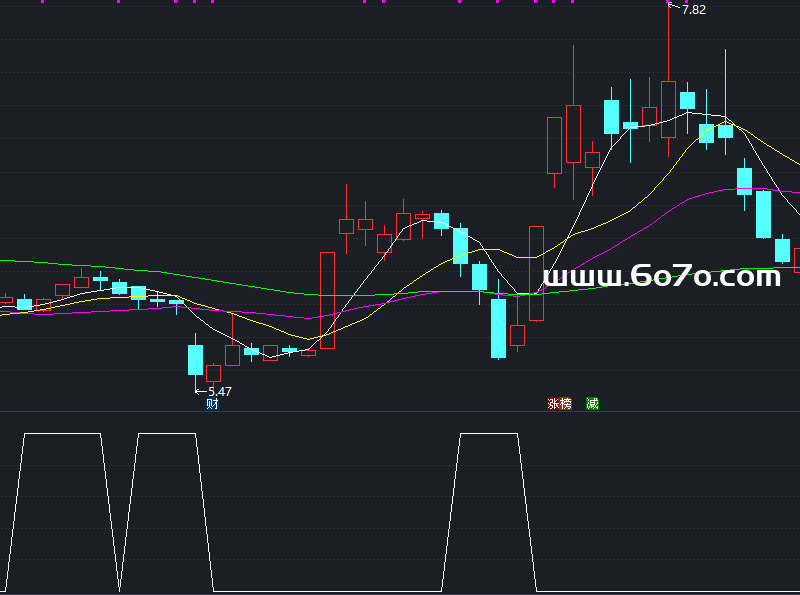
Task: Select the tall cyan candle above 涨榜 marker
Action: click(498, 328)
